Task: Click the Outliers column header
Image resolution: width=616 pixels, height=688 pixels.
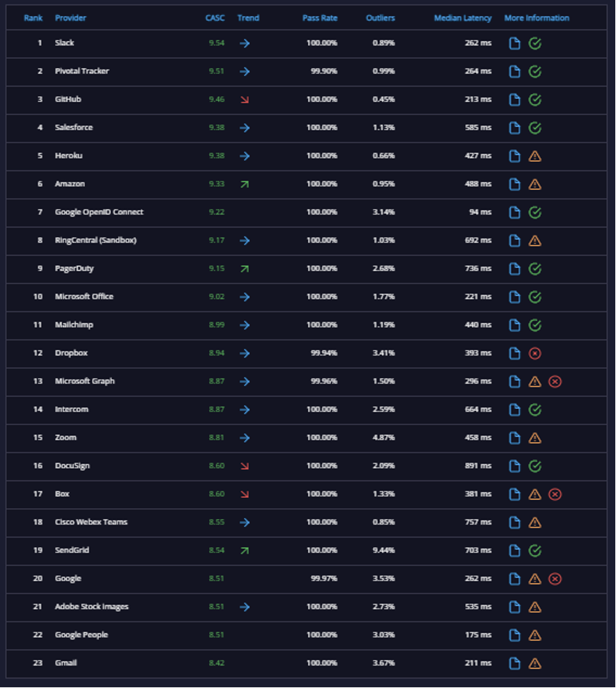Action: [380, 18]
